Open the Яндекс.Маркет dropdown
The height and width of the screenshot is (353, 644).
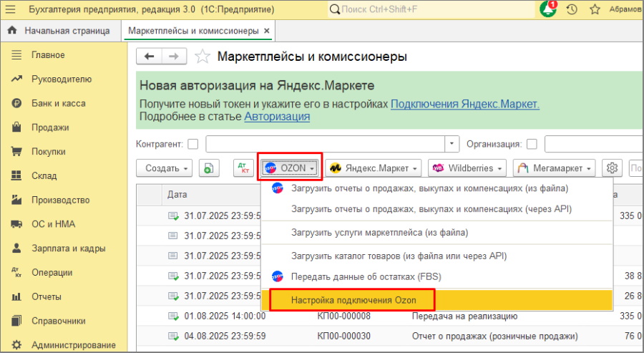pyautogui.click(x=374, y=168)
